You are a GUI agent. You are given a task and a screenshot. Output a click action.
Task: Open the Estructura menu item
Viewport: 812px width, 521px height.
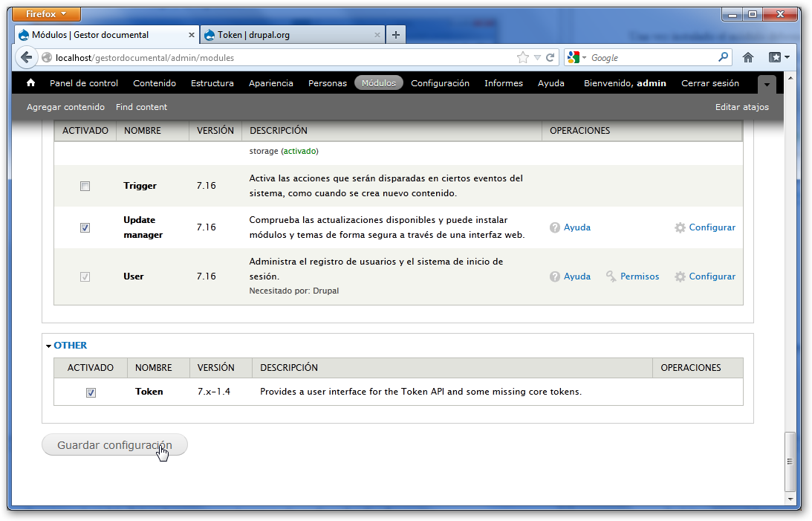tap(212, 83)
